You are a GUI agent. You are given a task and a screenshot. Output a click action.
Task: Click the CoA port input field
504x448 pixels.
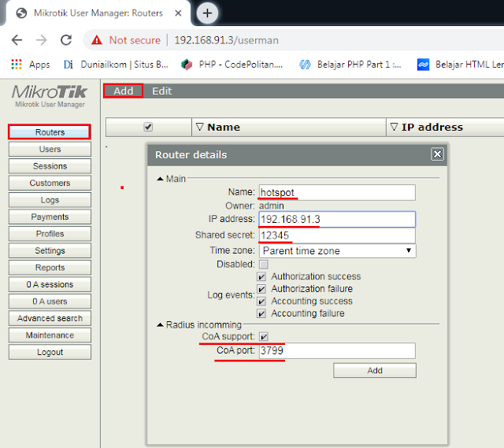(x=337, y=350)
